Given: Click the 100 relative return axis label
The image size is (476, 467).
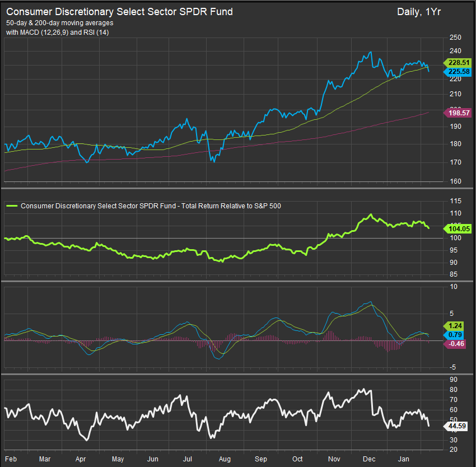Looking at the screenshot, I should coord(455,238).
